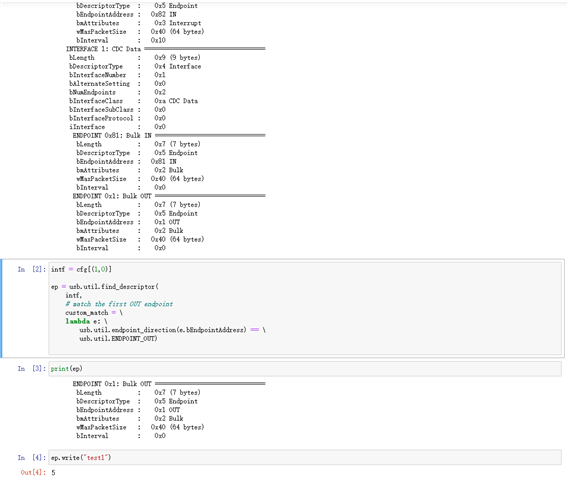Focus the ep.write("test1") input cell
Image resolution: width=568 pixels, height=480 pixels.
tap(305, 458)
